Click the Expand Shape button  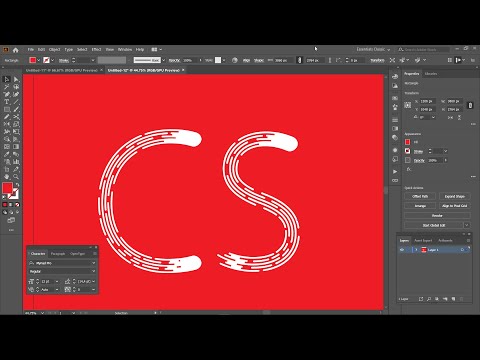(x=455, y=196)
